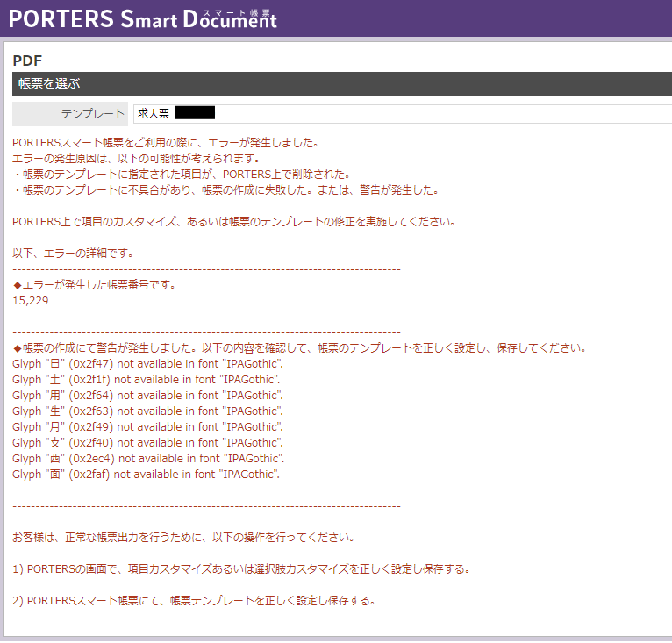This screenshot has height=643, width=672.
Task: Click bullet about 帳票の作成に失敗した
Action: point(225,190)
